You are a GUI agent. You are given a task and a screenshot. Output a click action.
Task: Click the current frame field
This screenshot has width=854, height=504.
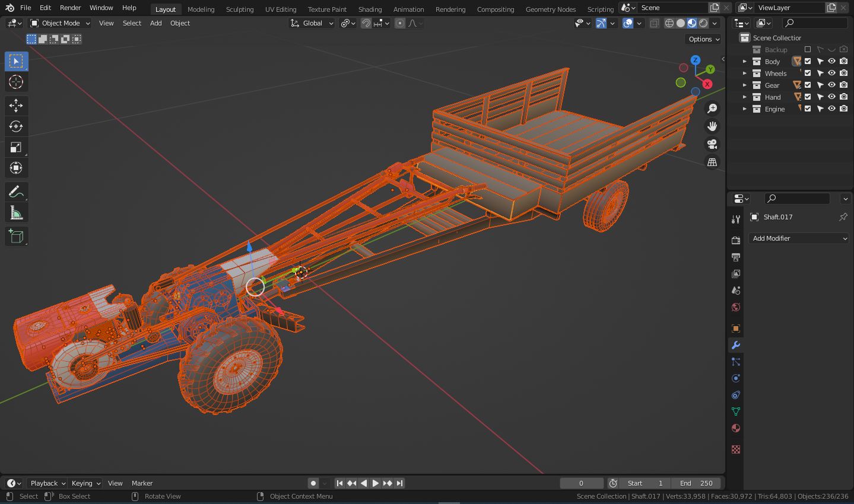pos(582,483)
